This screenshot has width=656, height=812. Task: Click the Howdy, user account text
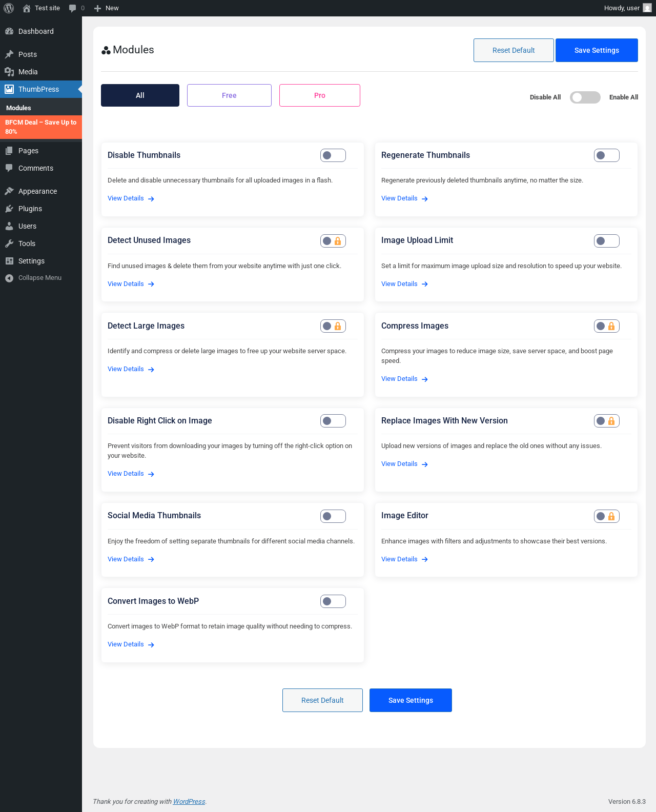click(622, 8)
